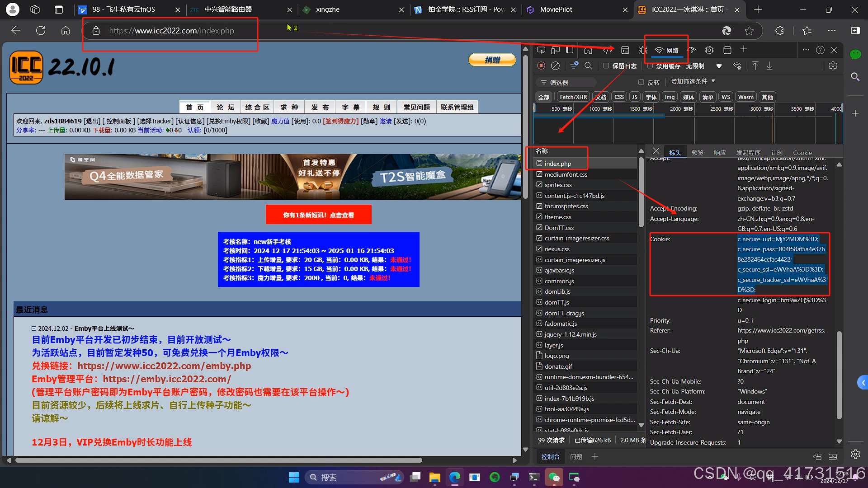Click the record network log button
This screenshot has height=488, width=868.
click(x=541, y=66)
